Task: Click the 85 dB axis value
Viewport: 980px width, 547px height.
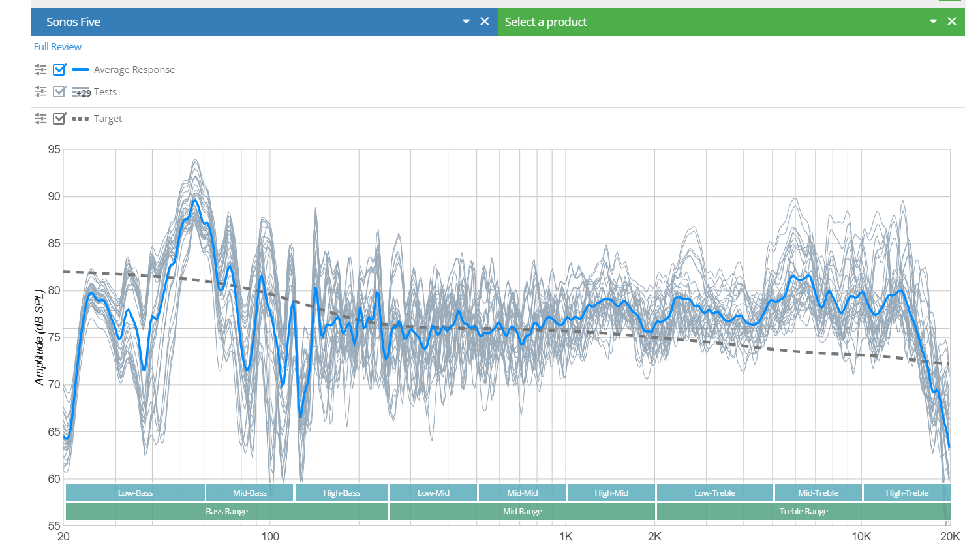Action: [x=54, y=243]
